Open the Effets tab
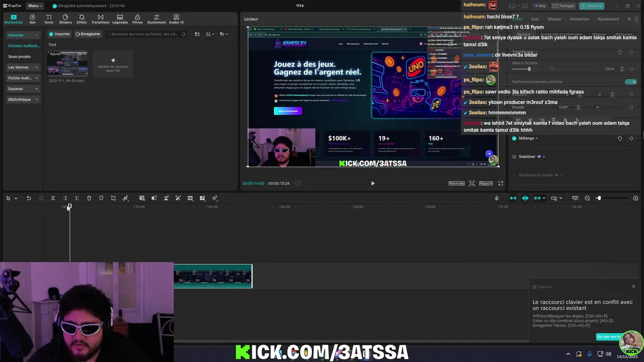The height and width of the screenshot is (362, 644). click(x=82, y=19)
